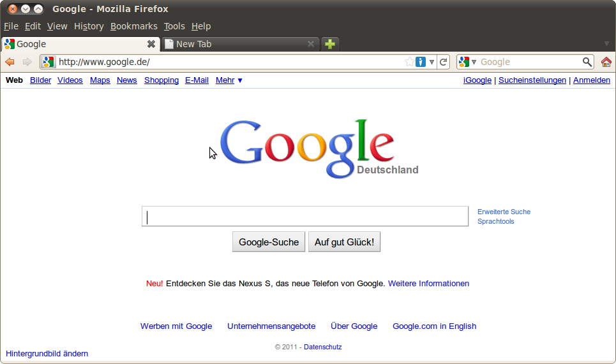The height and width of the screenshot is (364, 616).
Task: Open the Help menu
Action: [201, 26]
